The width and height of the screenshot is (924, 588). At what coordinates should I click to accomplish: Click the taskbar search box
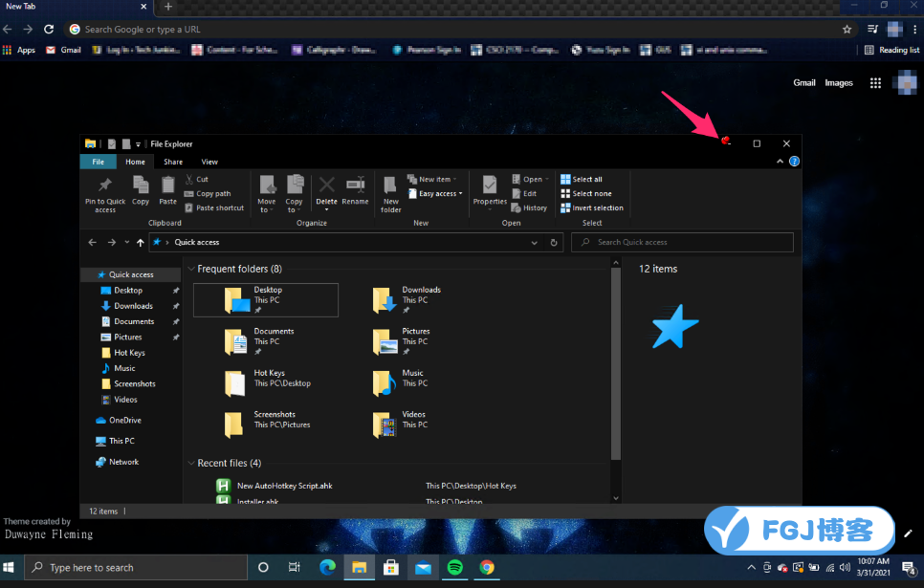[136, 567]
